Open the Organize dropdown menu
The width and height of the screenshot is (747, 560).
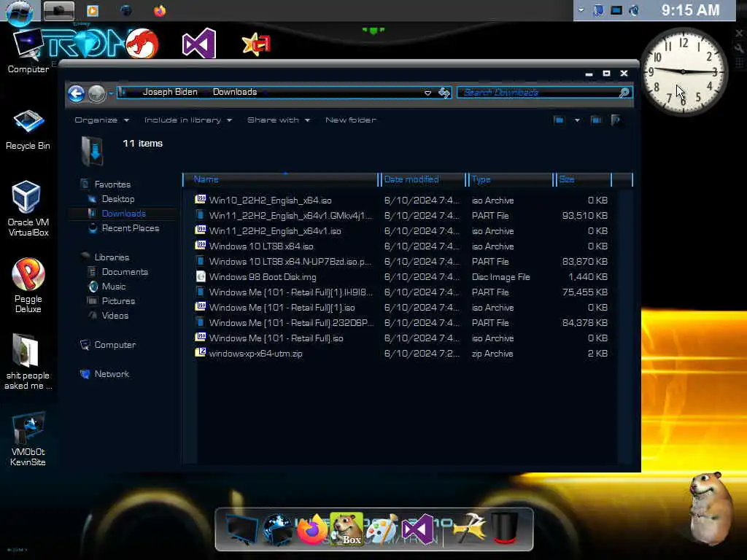click(101, 120)
